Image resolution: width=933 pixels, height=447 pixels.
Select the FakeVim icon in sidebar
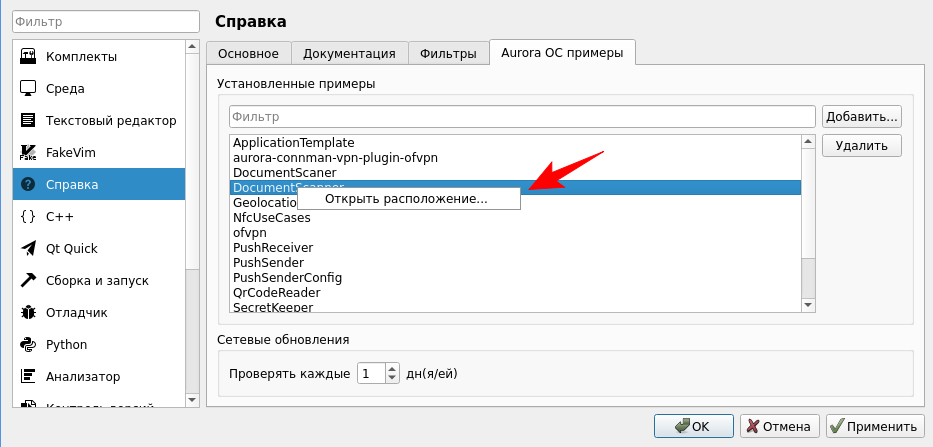[28, 152]
